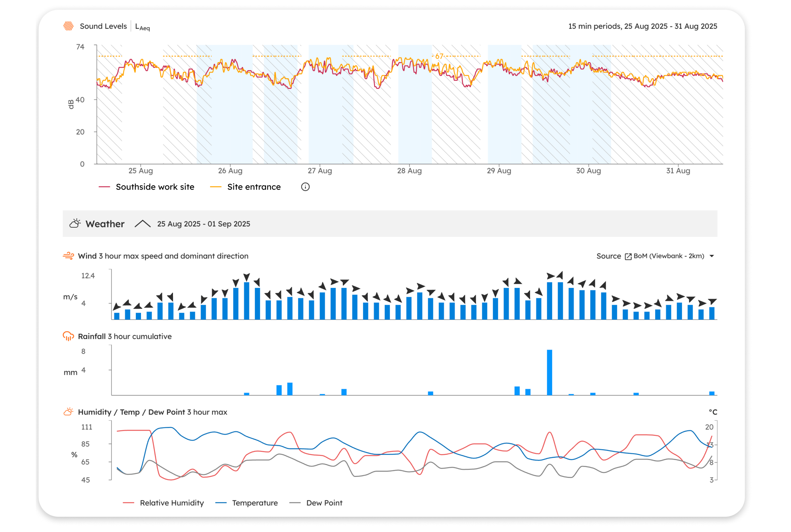
Task: Click the tallest rainfall bar near 8 mm
Action: click(x=550, y=372)
